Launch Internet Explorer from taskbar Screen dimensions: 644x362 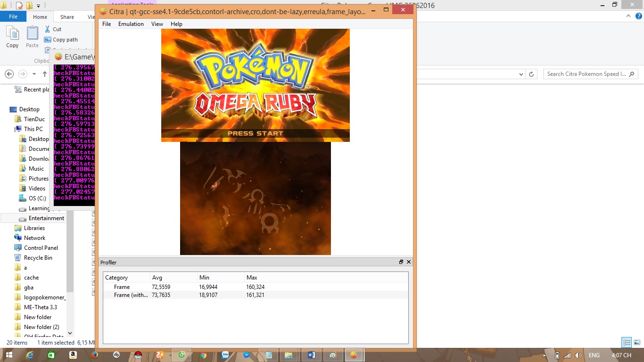click(30, 355)
